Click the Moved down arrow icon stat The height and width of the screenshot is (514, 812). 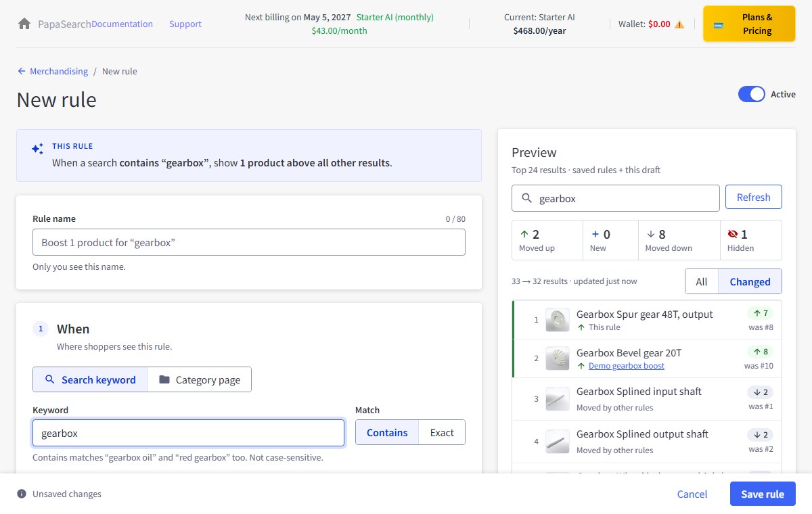(651, 234)
